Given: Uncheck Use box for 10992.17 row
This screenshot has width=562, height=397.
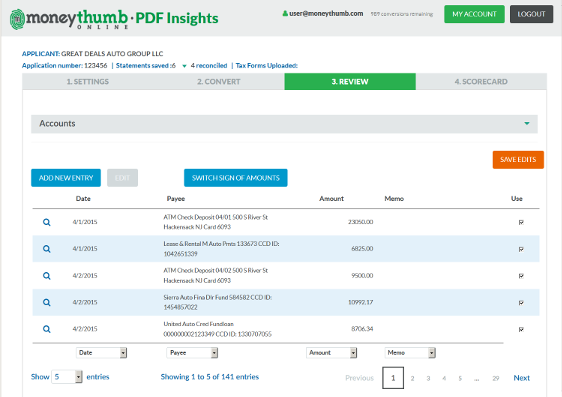Looking at the screenshot, I should [x=521, y=303].
